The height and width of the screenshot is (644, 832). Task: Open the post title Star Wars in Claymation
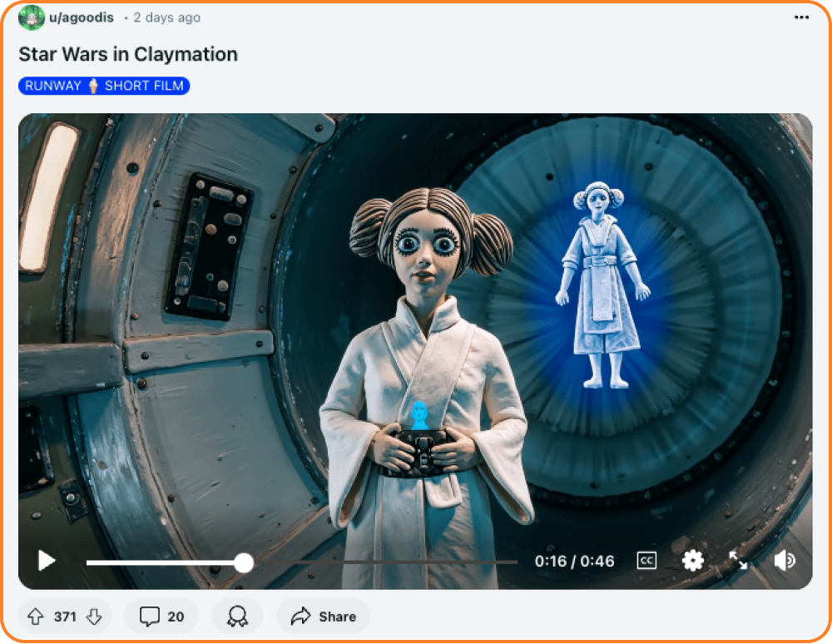128,54
